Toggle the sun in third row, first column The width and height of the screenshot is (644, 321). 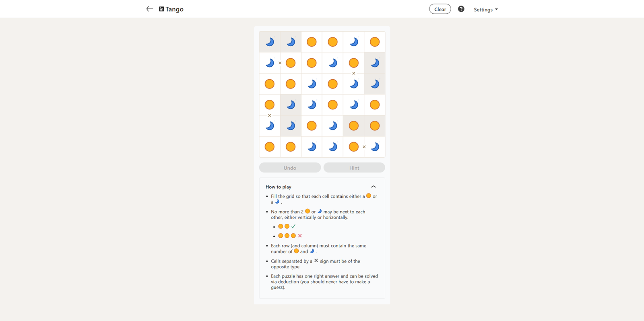coord(270,84)
